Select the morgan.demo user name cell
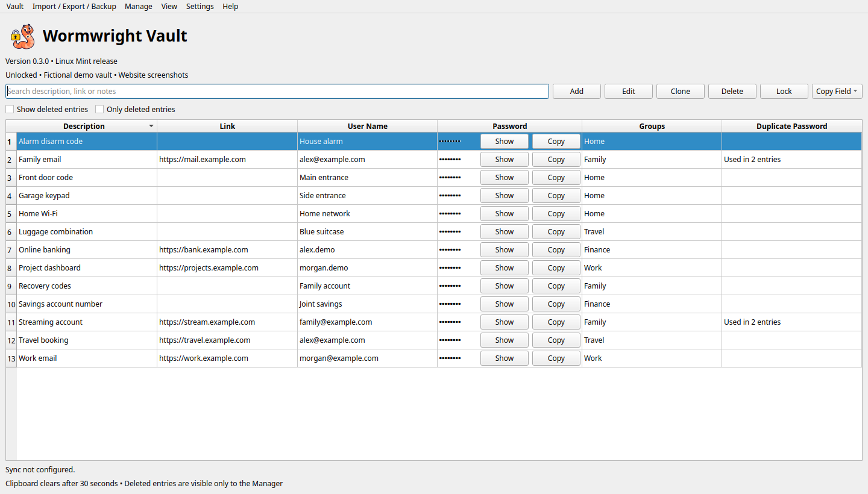868x494 pixels. point(368,267)
